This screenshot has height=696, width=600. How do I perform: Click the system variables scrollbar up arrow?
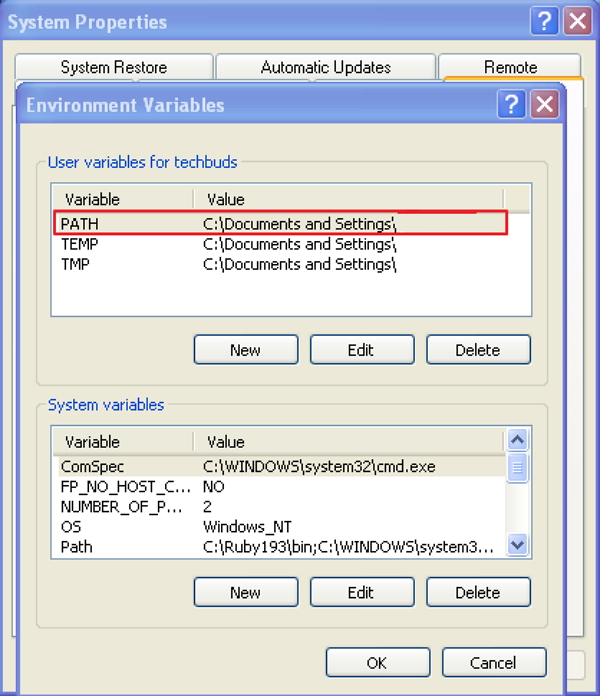click(517, 440)
